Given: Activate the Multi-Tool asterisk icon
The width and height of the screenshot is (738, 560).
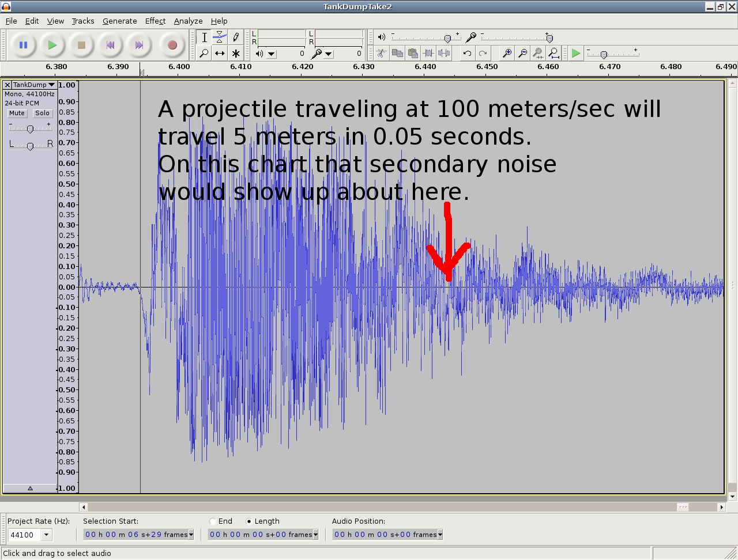Looking at the screenshot, I should coord(236,54).
